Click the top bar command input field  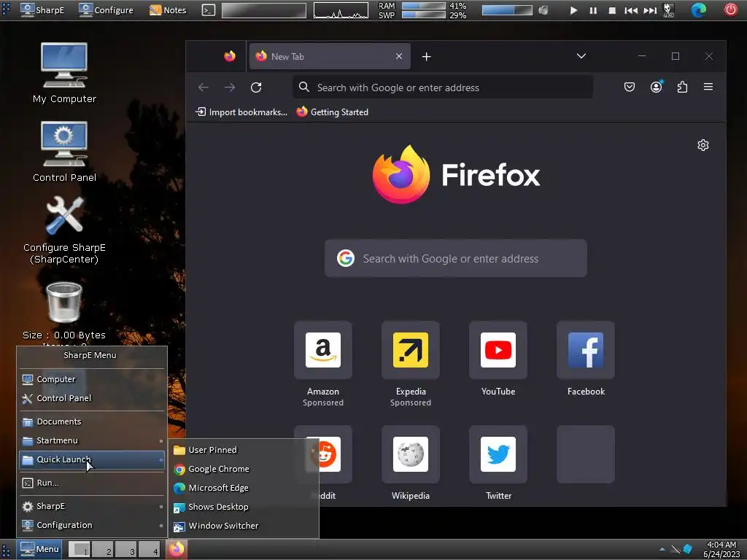[x=264, y=10]
